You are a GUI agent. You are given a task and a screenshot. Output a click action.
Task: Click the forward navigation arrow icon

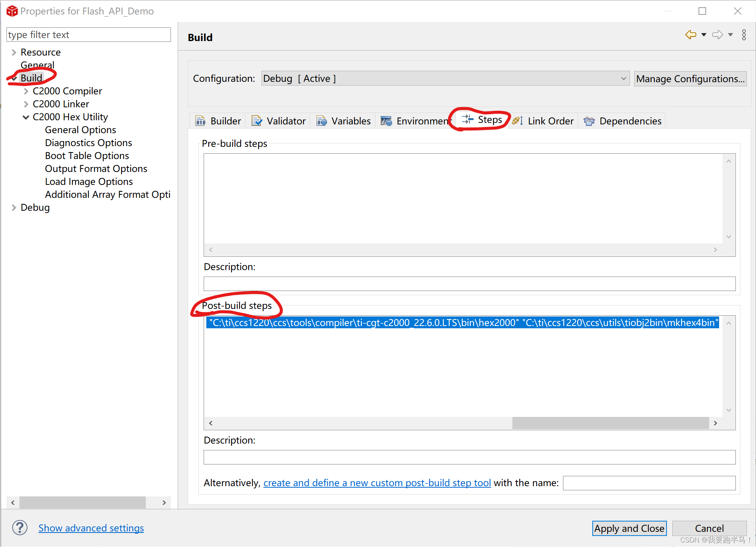717,35
